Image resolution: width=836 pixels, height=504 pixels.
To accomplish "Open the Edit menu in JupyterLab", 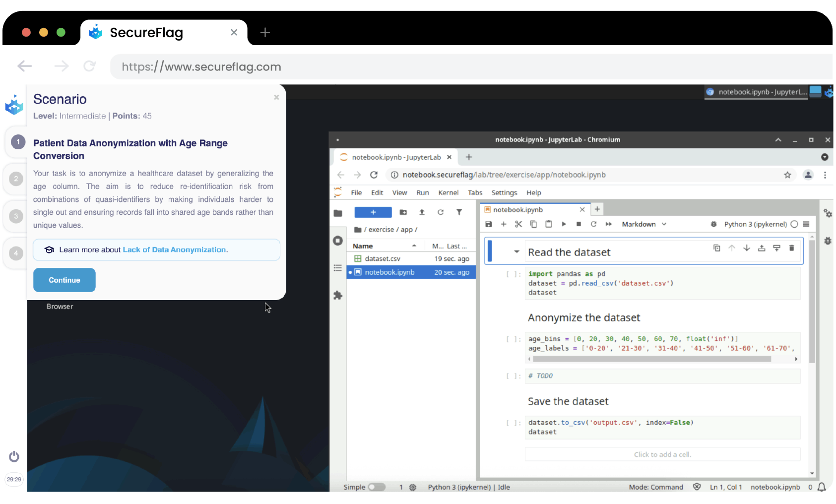I will pos(377,192).
